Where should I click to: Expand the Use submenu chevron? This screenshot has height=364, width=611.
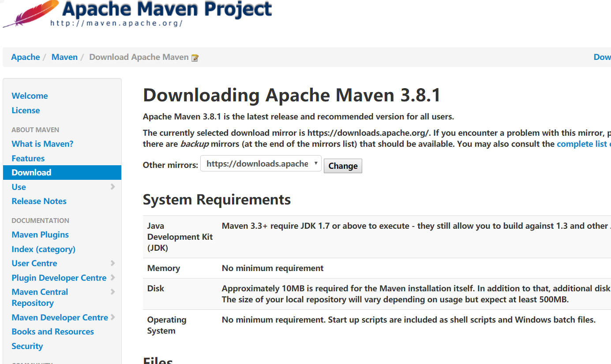pos(113,187)
